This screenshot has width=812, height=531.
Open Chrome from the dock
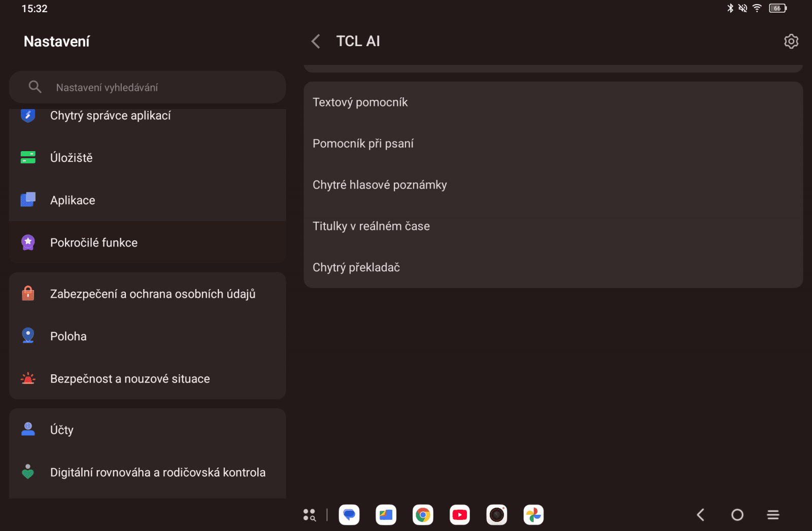pyautogui.click(x=422, y=514)
